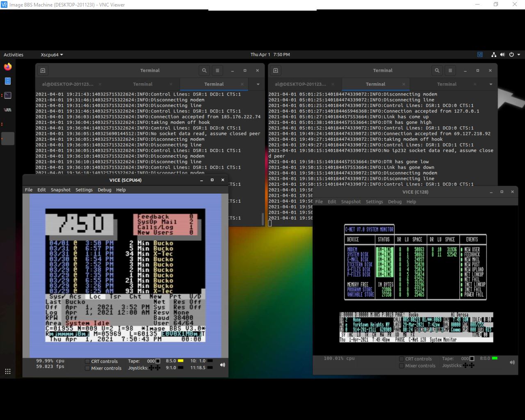
Task: Open Snapshot menu in VICE C128
Action: pos(351,202)
